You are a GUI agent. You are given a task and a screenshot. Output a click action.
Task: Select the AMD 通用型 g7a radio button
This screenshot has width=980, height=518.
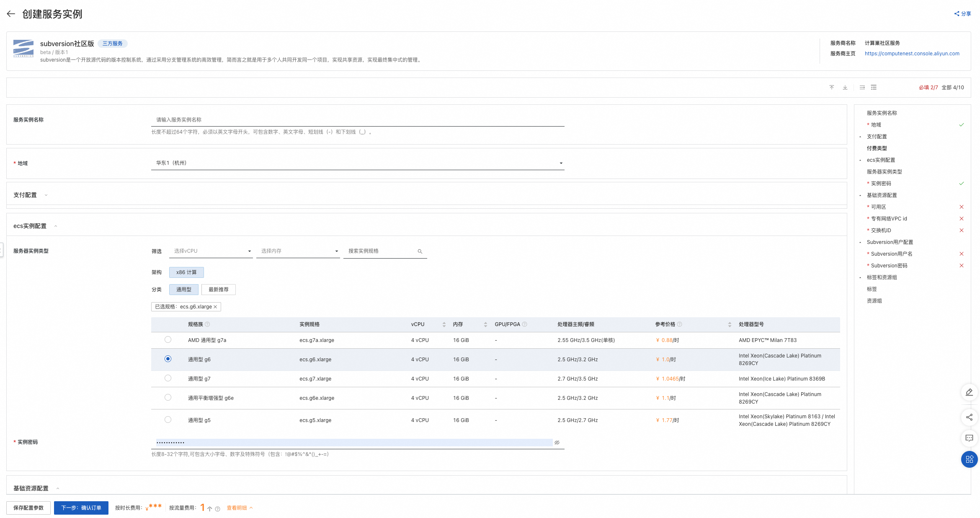(x=168, y=339)
